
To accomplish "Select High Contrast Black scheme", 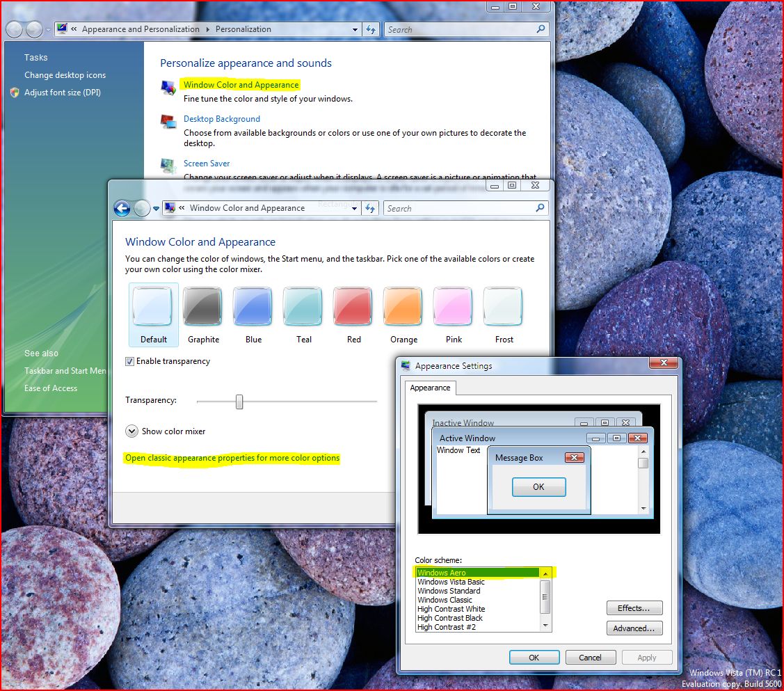I will (x=477, y=617).
